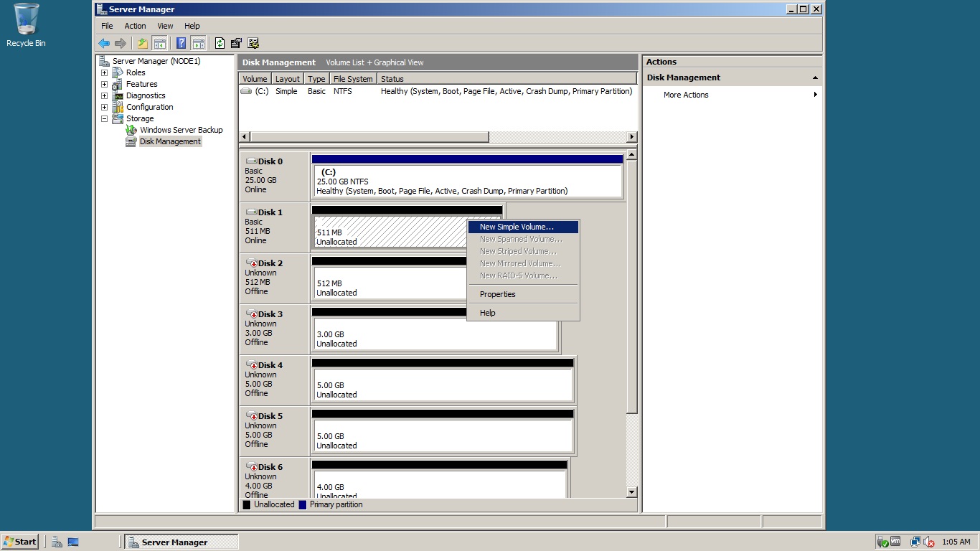
Task: Click the VMware Tools tray icon
Action: [895, 542]
